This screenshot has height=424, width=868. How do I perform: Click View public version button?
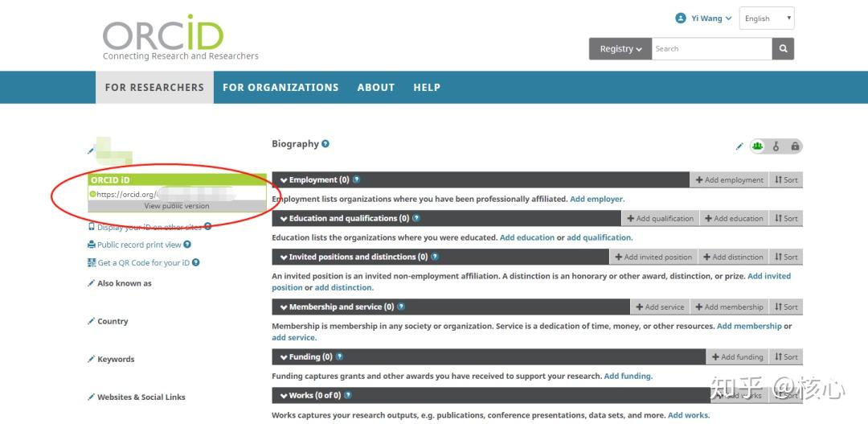pos(177,206)
